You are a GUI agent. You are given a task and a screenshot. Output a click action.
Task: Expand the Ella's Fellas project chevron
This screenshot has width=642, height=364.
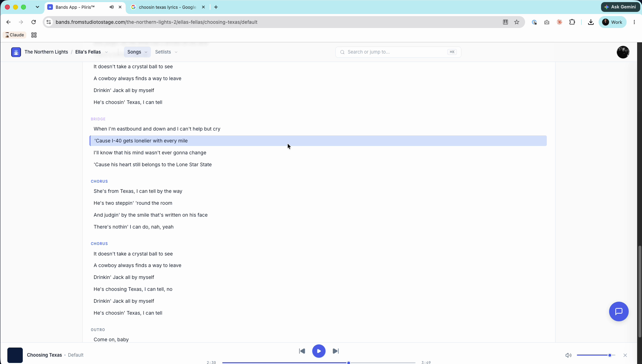(x=106, y=52)
